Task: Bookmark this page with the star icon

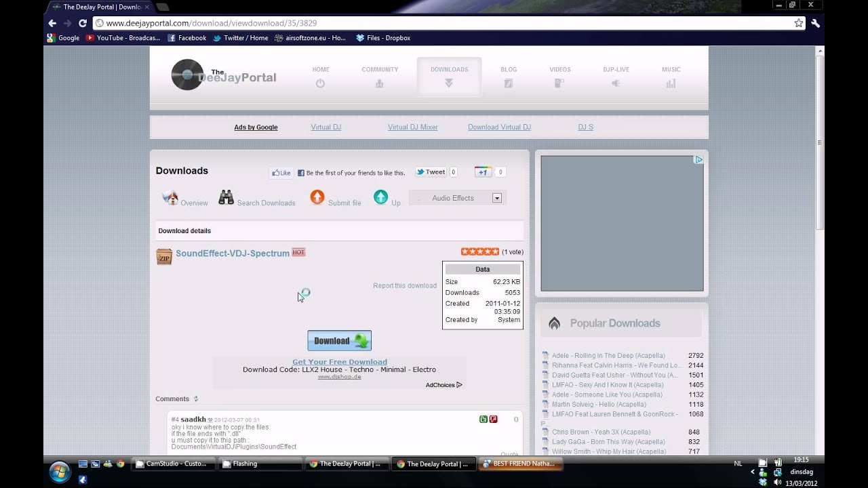Action: tap(799, 23)
